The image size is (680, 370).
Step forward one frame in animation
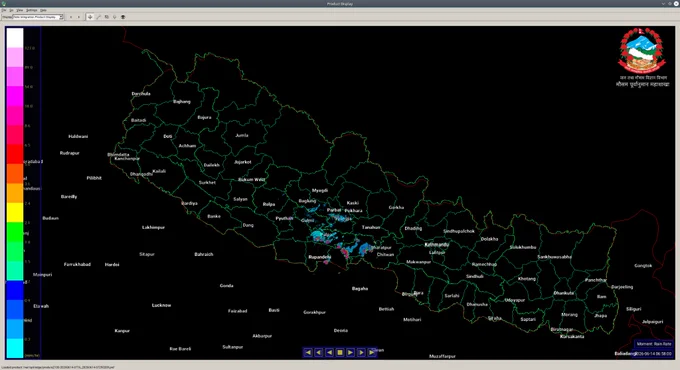(x=361, y=353)
